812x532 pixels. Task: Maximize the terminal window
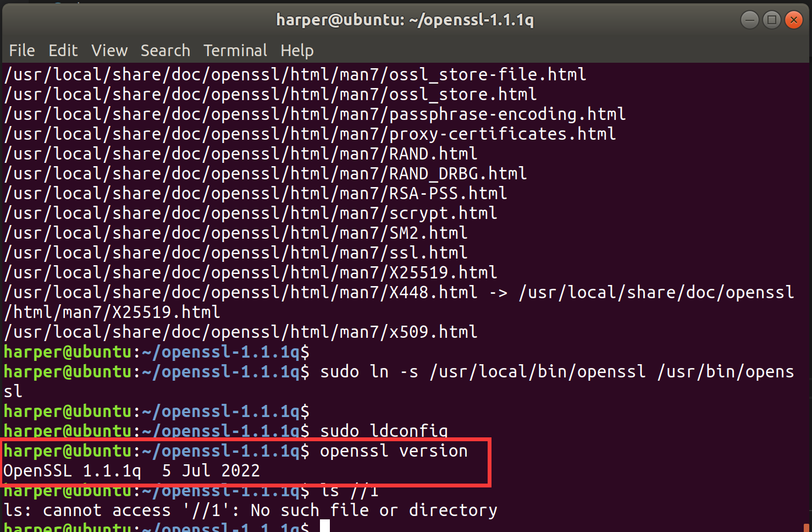pos(772,20)
